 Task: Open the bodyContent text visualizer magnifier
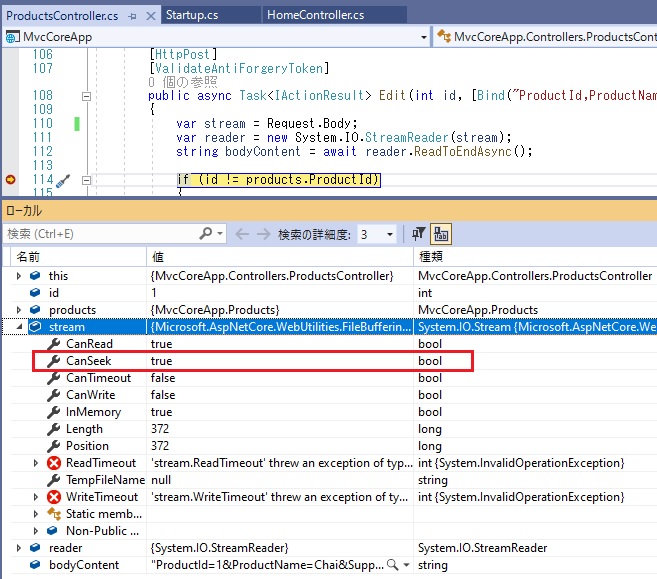pyautogui.click(x=392, y=565)
